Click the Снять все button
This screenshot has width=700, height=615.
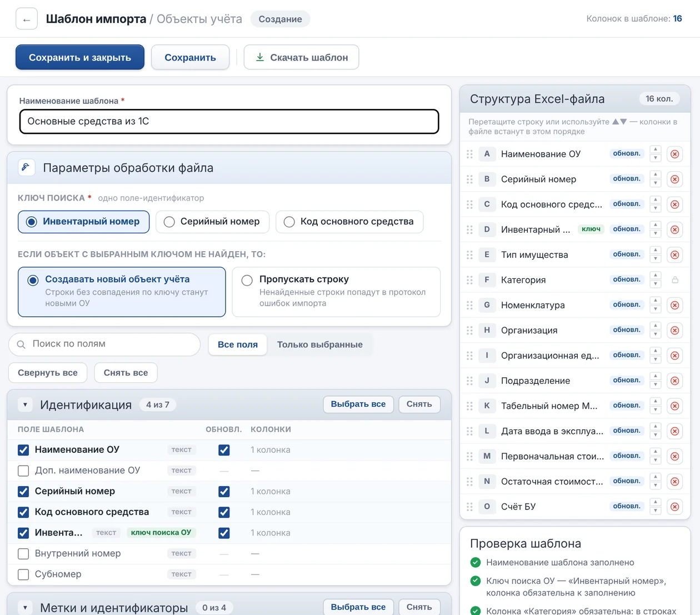point(126,373)
